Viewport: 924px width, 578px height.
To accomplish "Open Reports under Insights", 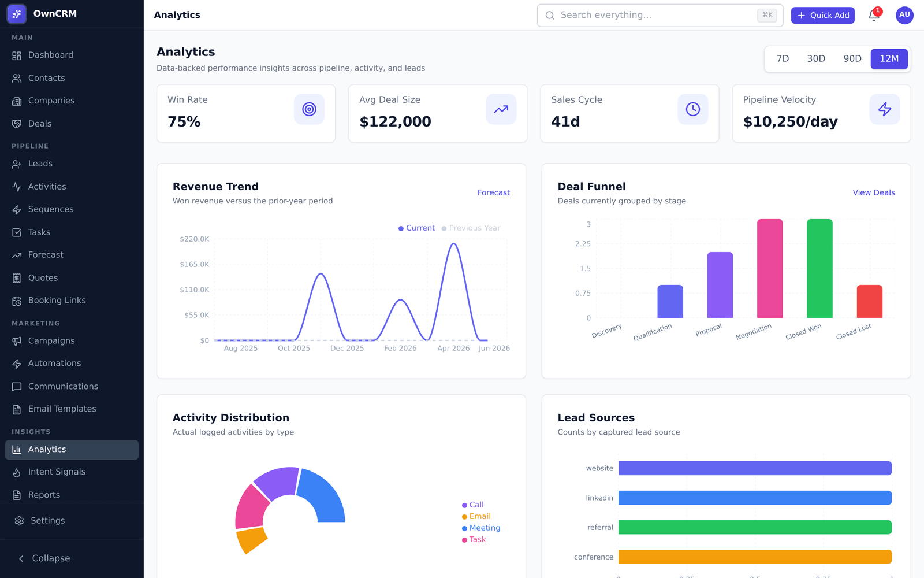I will coord(72,495).
